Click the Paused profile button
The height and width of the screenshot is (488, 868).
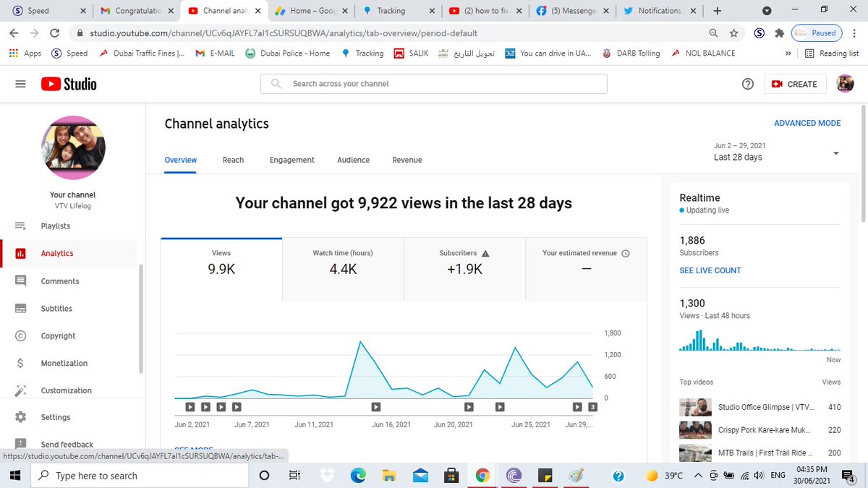(816, 33)
